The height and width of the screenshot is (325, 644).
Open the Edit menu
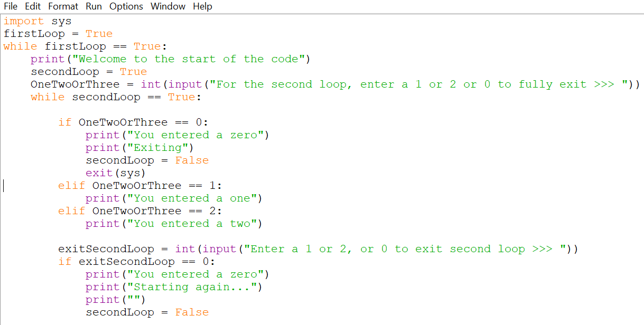point(33,6)
